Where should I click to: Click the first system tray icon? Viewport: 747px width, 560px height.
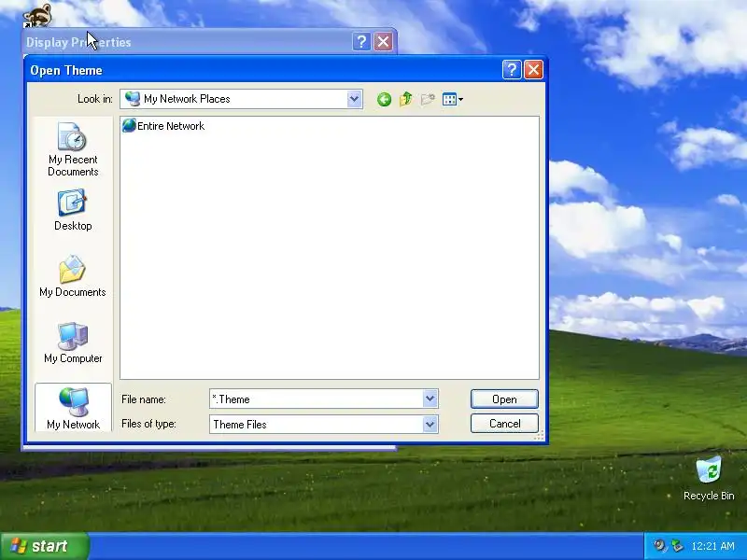pos(659,546)
